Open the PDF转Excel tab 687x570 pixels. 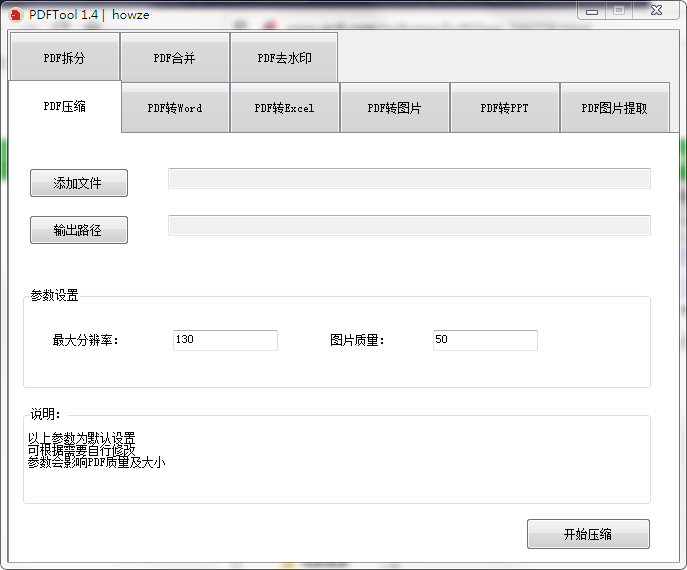click(x=285, y=108)
